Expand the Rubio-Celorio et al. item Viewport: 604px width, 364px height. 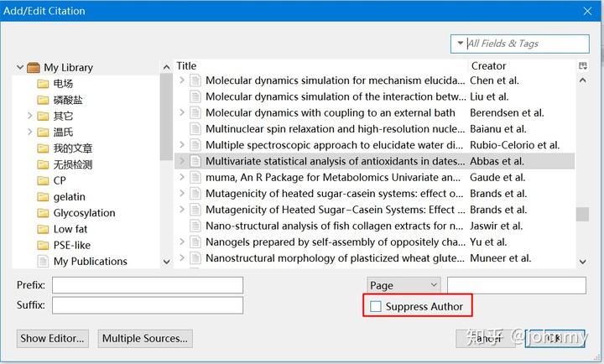tap(182, 145)
